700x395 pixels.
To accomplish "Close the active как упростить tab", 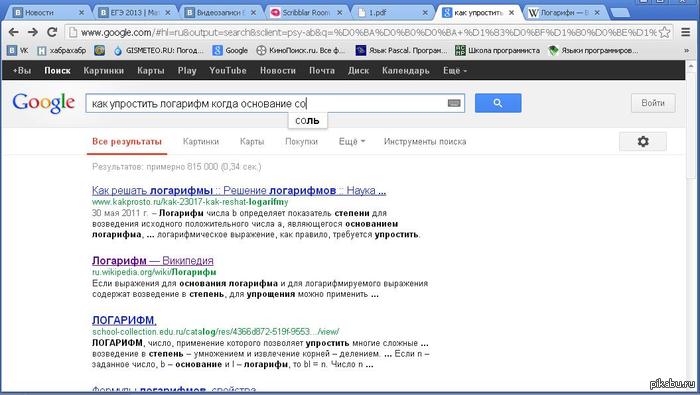I will pos(512,13).
